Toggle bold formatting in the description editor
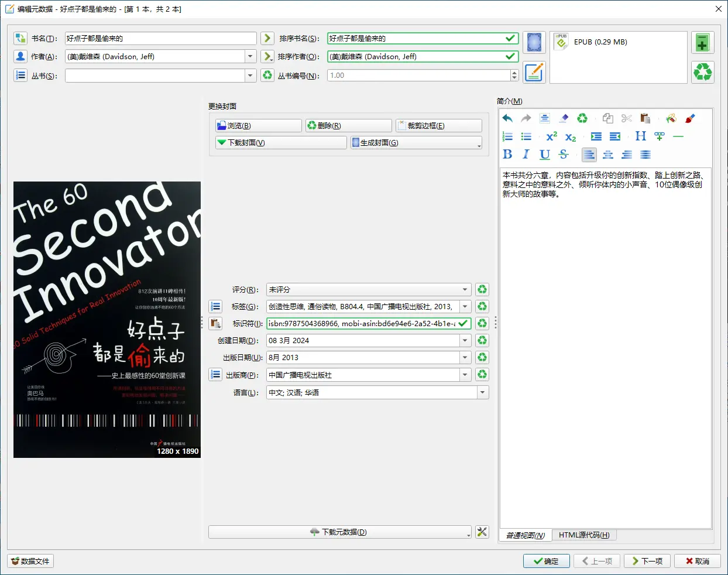728x575 pixels. [507, 155]
